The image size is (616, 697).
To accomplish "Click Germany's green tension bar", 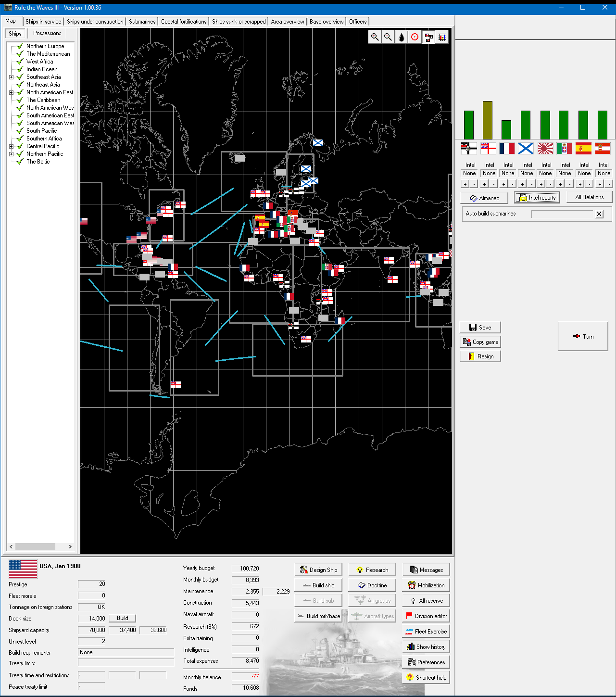I will click(469, 125).
